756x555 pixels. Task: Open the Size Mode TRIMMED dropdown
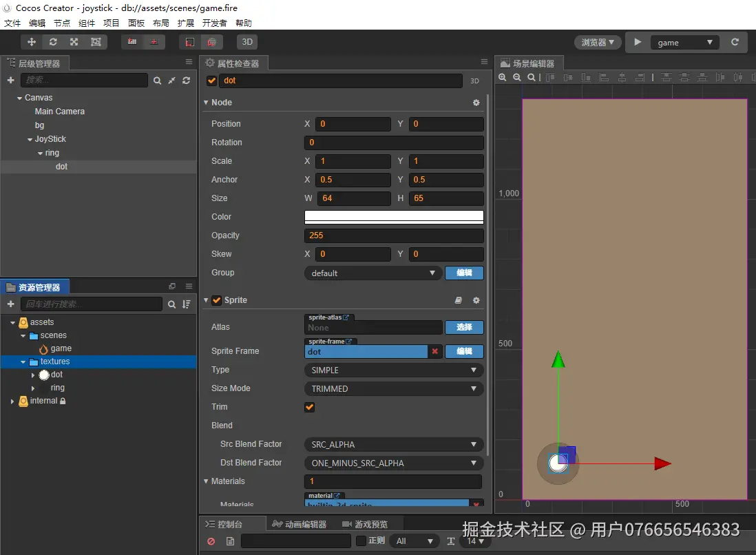[x=394, y=388]
